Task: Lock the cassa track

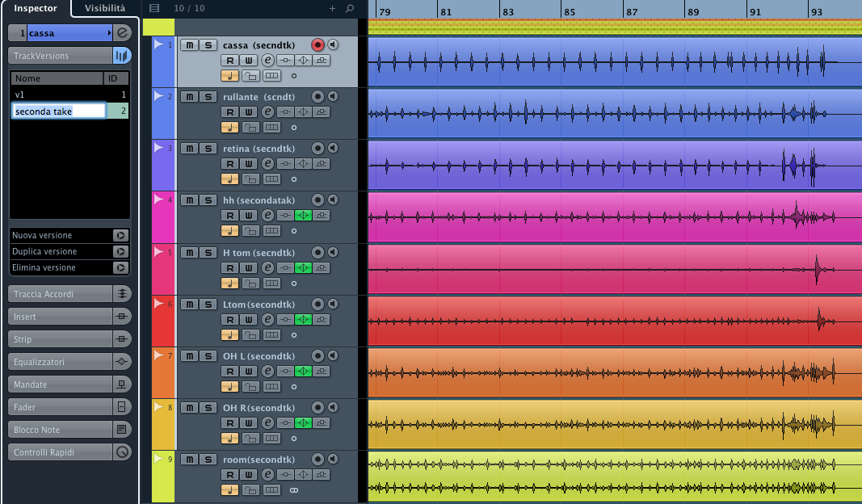Action: pos(250,76)
